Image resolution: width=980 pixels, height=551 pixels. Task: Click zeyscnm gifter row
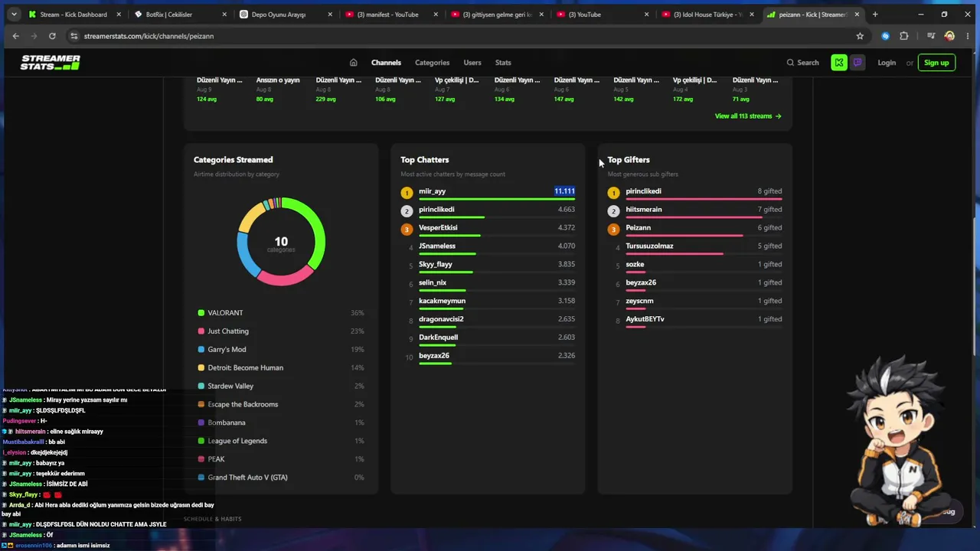tap(694, 302)
